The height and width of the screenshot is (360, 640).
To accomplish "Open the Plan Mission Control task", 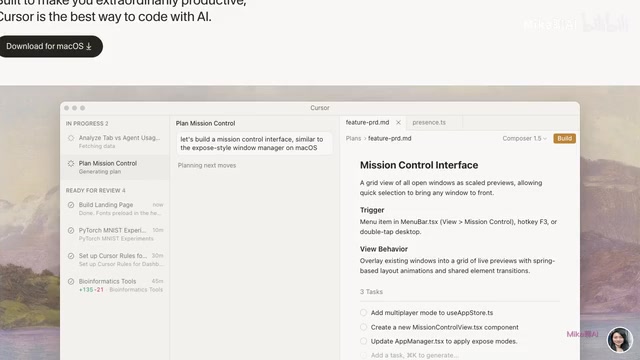I will point(115,167).
